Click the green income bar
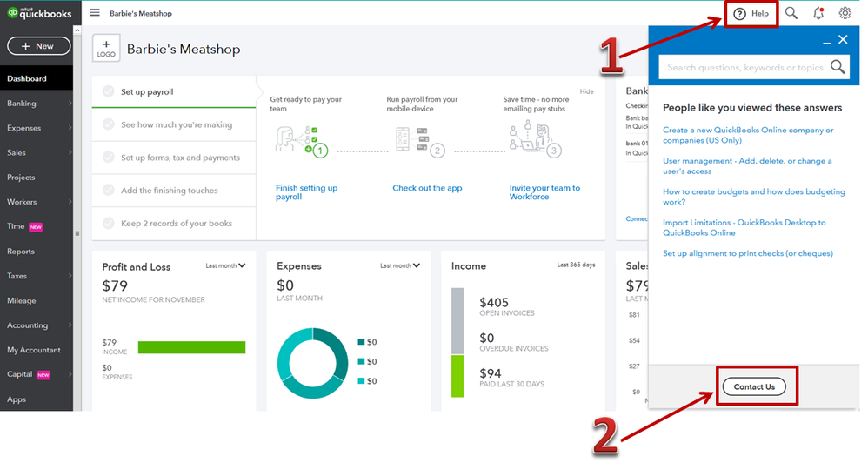Image resolution: width=868 pixels, height=463 pixels. tap(191, 347)
